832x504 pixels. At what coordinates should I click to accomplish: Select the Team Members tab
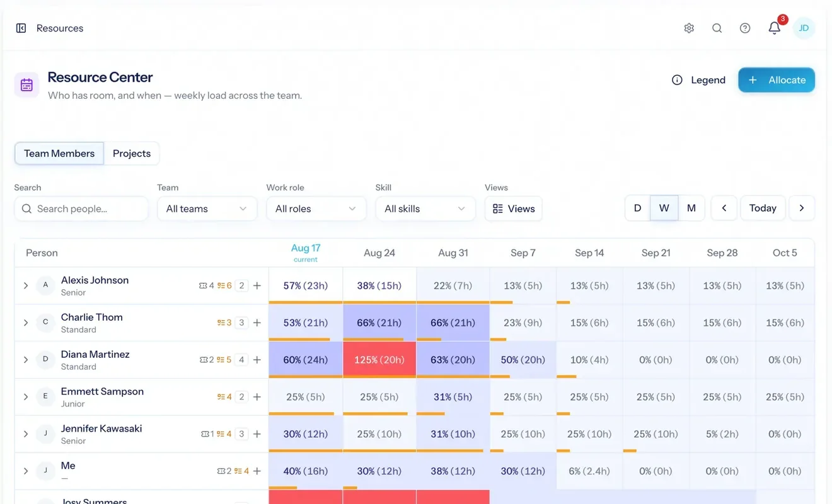59,154
